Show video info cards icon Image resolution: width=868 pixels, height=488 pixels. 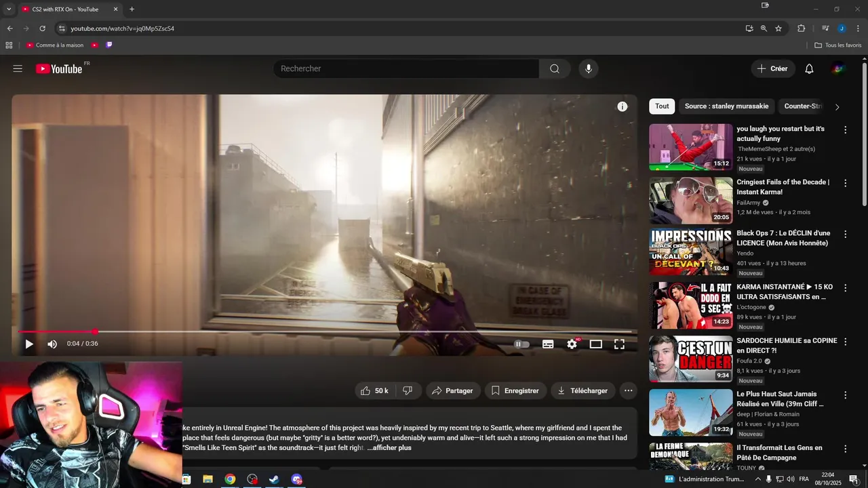pos(623,106)
